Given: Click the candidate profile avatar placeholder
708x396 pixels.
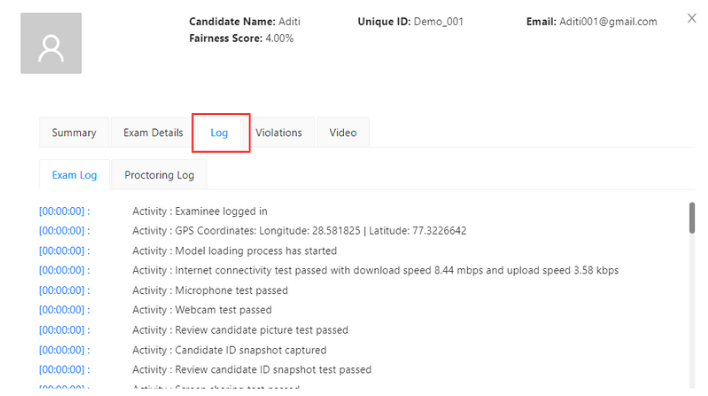Looking at the screenshot, I should click(x=51, y=43).
